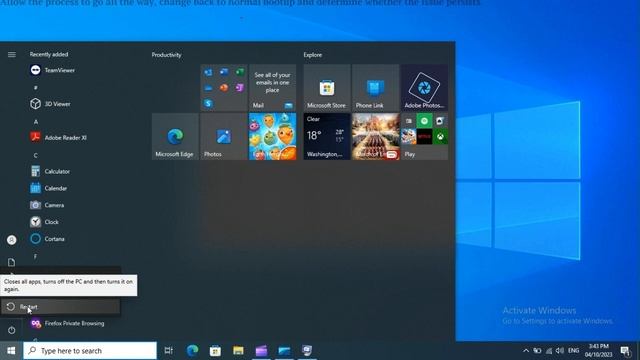The height and width of the screenshot is (360, 640).
Task: Open the colorful fruit game tile
Action: tap(272, 136)
